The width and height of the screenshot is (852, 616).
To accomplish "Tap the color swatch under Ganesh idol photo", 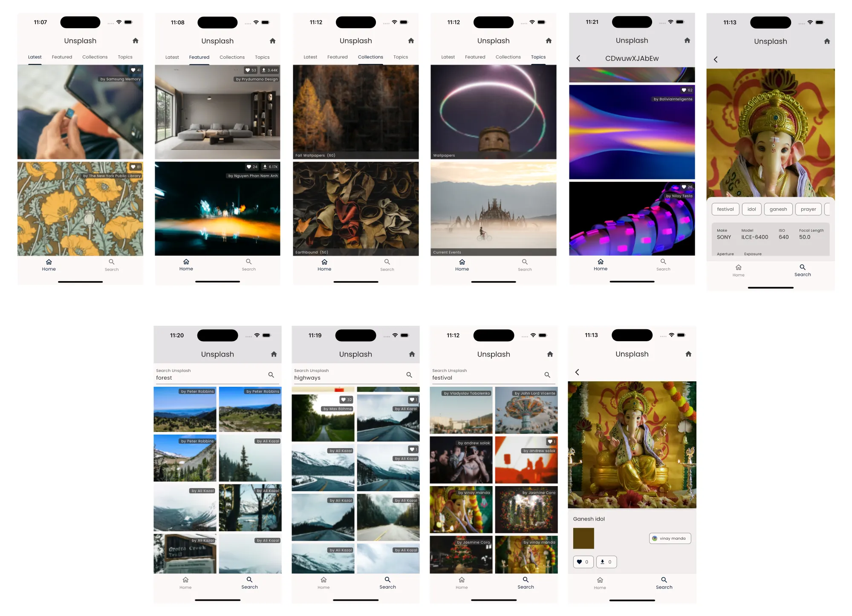I will tap(583, 538).
